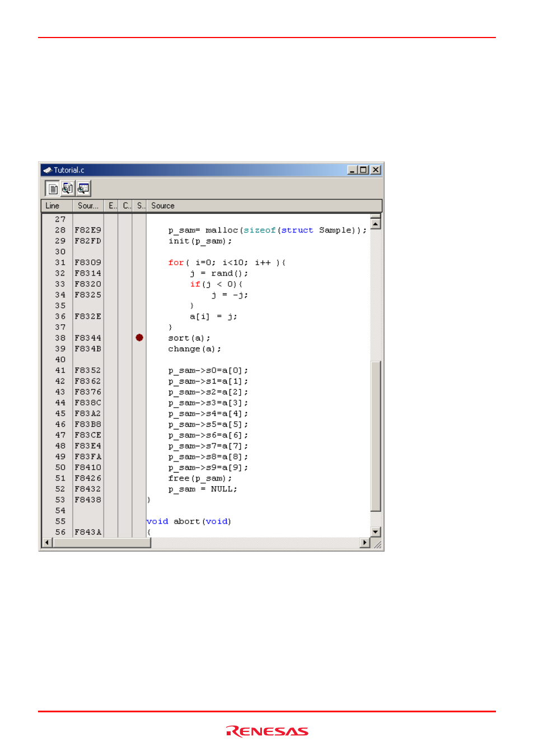The image size is (534, 756).
Task: Click the horizontal scrollbar right arrow
Action: click(365, 543)
